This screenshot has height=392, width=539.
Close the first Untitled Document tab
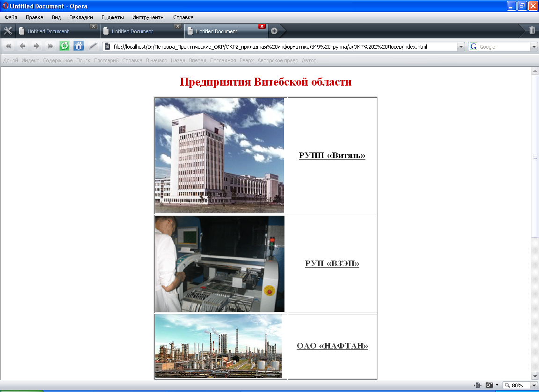click(x=94, y=27)
